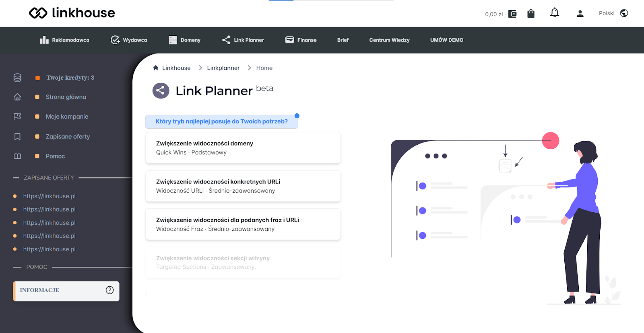The image size is (644, 333).
Task: Open third saved offer https://linkhouse.pl
Action: [49, 223]
